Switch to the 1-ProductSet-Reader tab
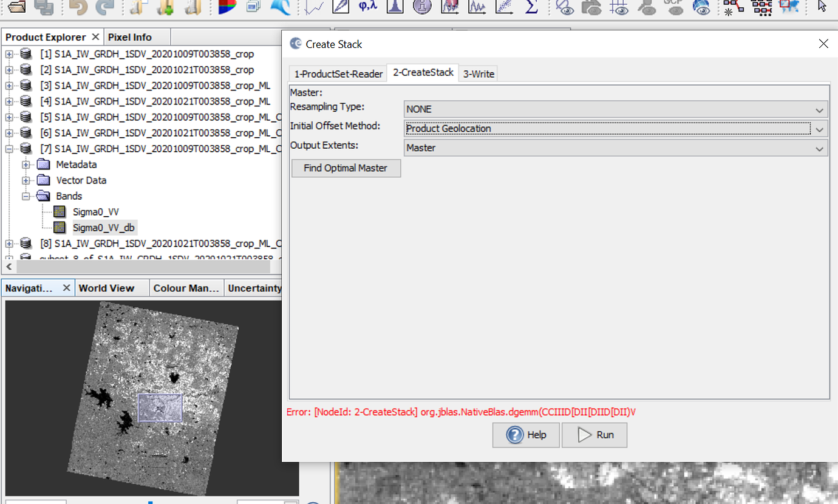This screenshot has width=838, height=504. [x=338, y=73]
